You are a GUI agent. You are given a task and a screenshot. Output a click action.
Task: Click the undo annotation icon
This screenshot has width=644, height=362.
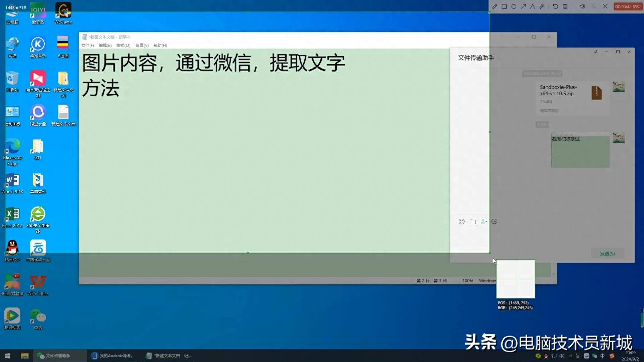click(x=555, y=6)
